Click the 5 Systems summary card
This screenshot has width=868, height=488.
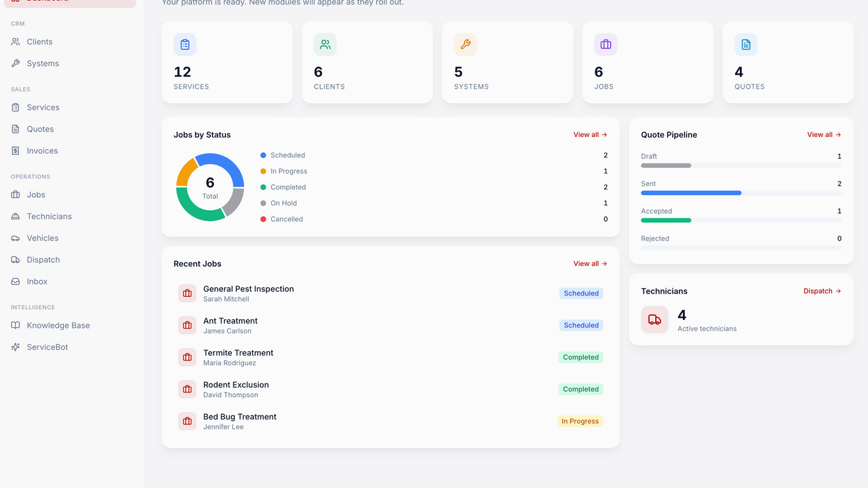click(x=507, y=62)
